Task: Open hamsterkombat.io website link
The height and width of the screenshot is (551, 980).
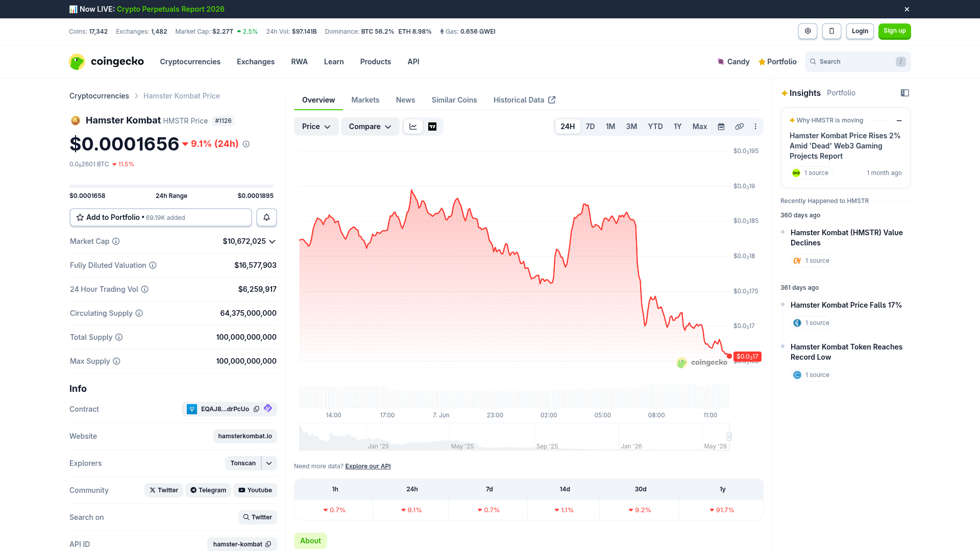Action: 245,436
